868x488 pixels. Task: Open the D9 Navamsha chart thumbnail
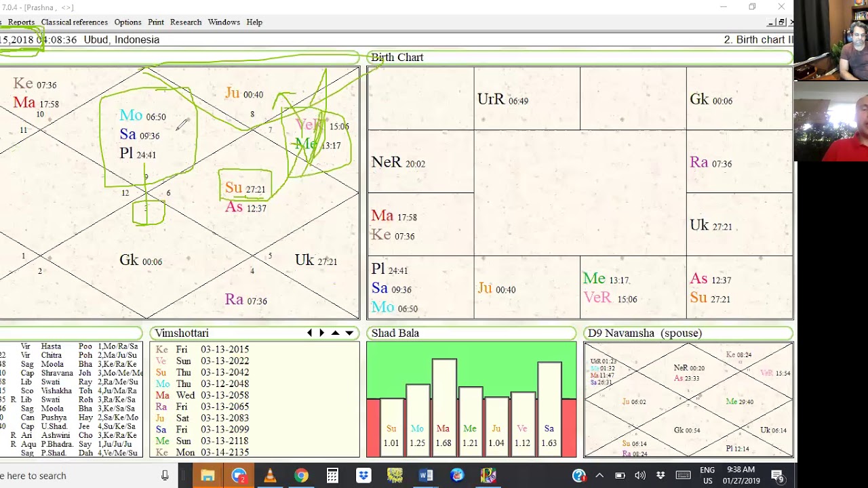coord(688,400)
